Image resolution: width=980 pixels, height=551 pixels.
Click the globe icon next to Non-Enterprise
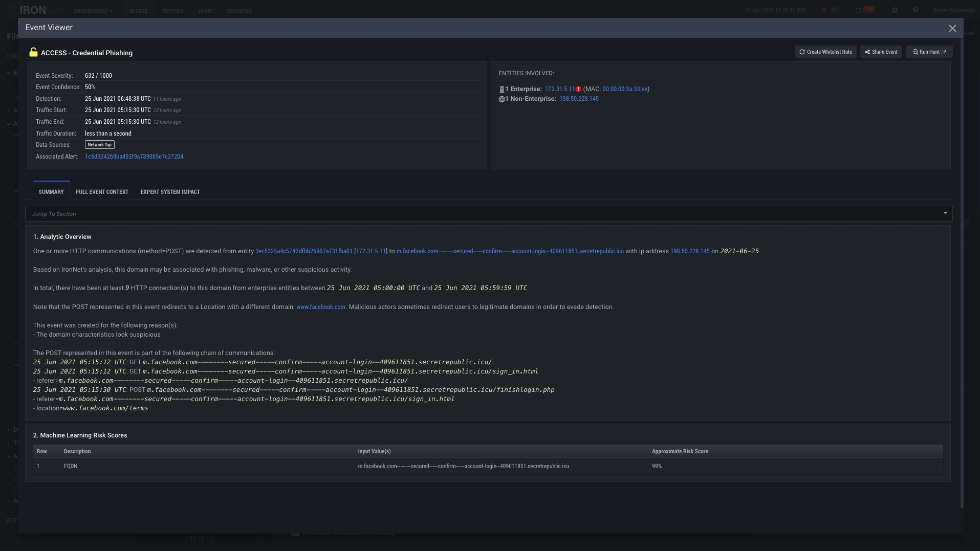[502, 99]
